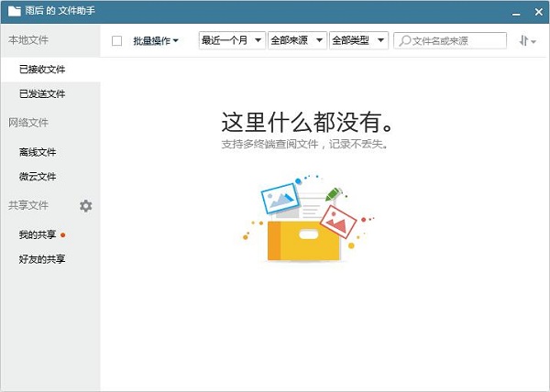
Task: Click the search magnifier icon
Action: (404, 41)
